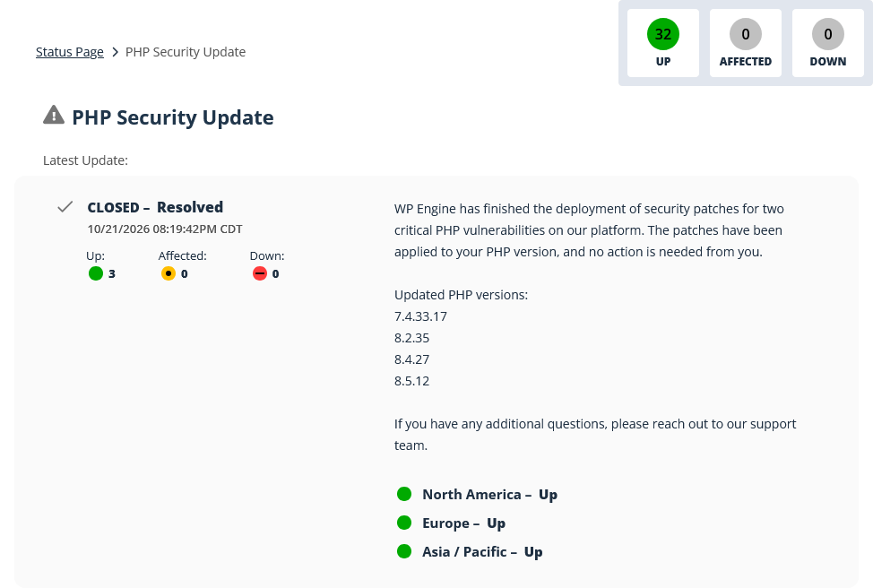Click the green dot beside Asia / Pacific
The image size is (873, 588).
click(404, 551)
